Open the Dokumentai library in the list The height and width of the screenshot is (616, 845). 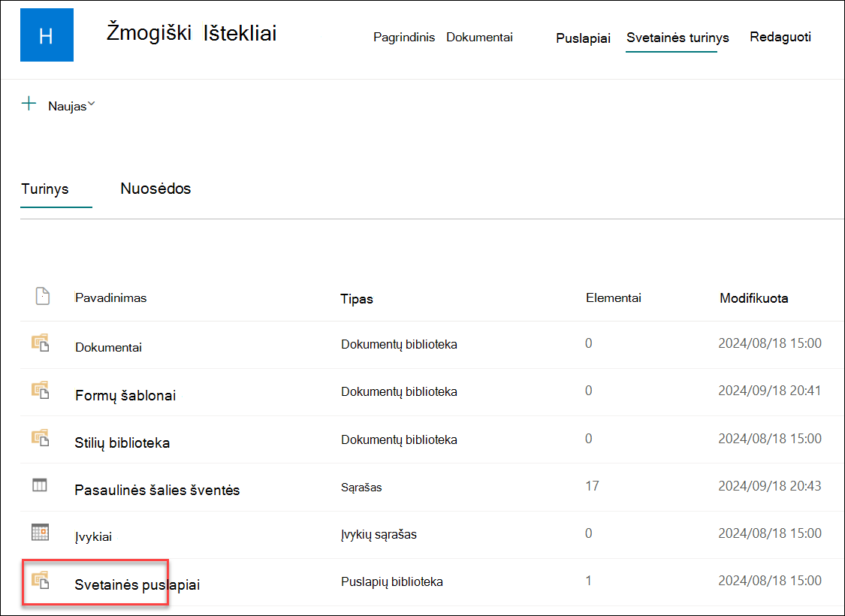pyautogui.click(x=108, y=348)
